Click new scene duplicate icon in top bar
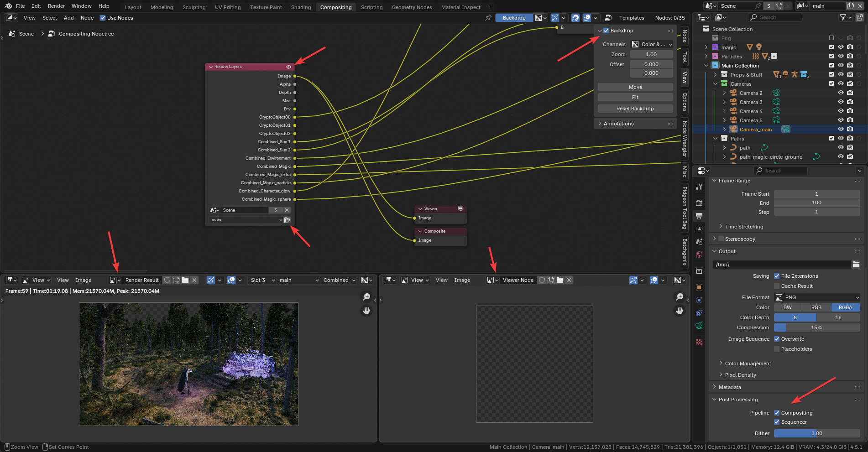This screenshot has height=452, width=868. click(x=779, y=6)
